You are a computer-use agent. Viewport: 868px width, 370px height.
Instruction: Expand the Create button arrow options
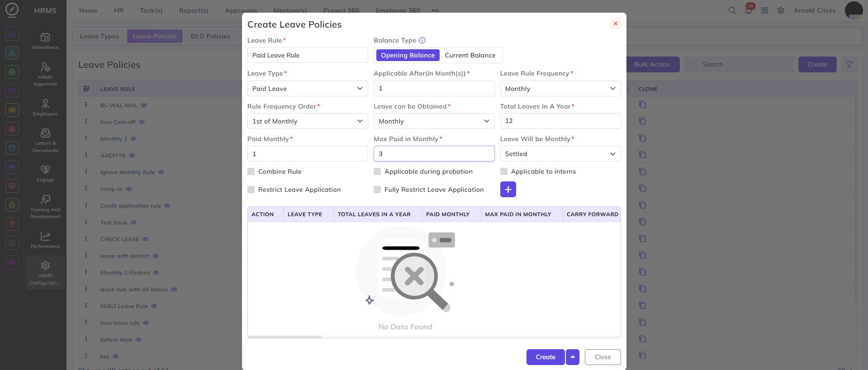pos(573,357)
